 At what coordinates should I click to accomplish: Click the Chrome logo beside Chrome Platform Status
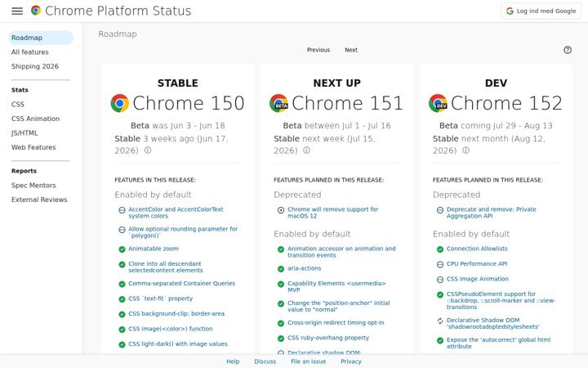(x=36, y=10)
